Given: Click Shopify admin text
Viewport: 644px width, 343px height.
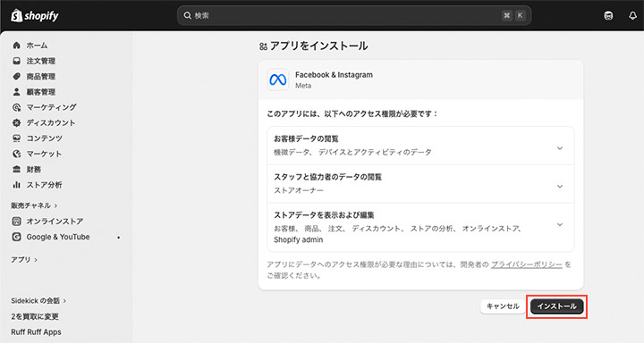Looking at the screenshot, I should pyautogui.click(x=298, y=239).
